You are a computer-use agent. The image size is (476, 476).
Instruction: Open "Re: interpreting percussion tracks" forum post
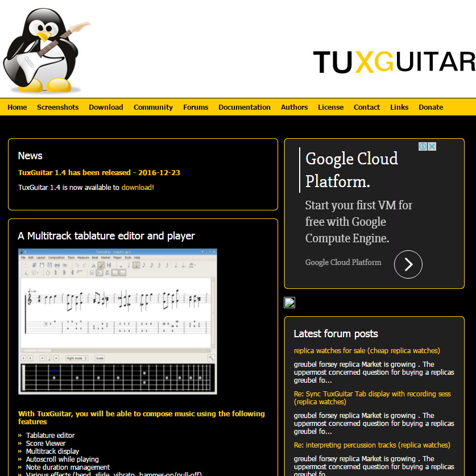click(372, 445)
